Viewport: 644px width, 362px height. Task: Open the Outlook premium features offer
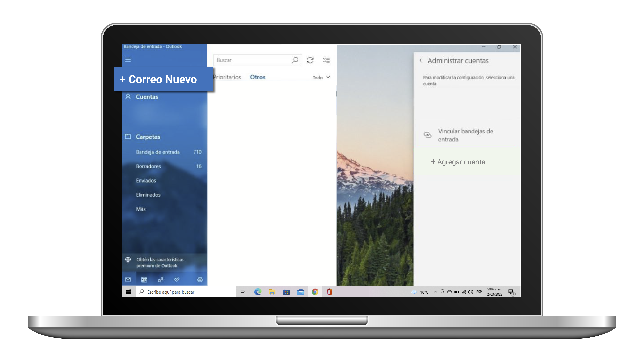coord(164,262)
